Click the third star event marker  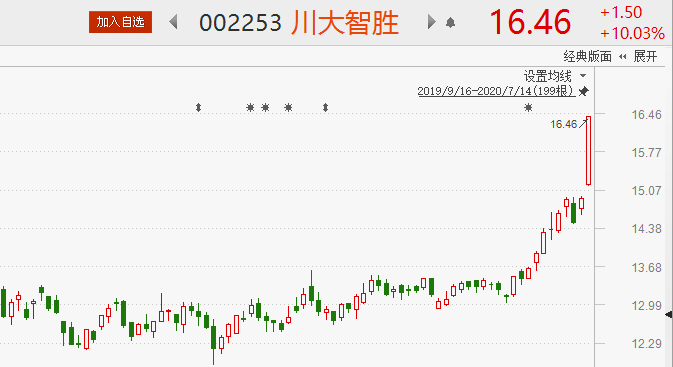pos(288,107)
